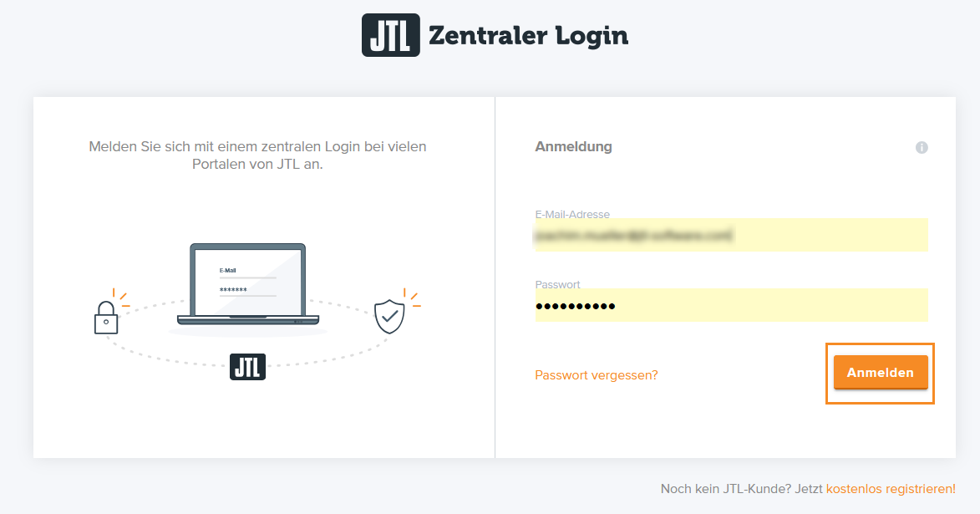
Task: Click the asterisks on the laptop screen
Action: [233, 289]
